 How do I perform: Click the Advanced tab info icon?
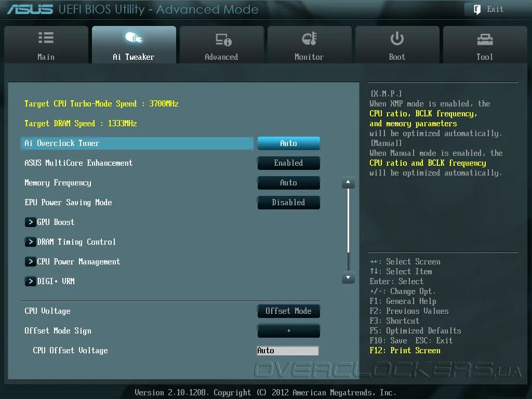[x=223, y=39]
